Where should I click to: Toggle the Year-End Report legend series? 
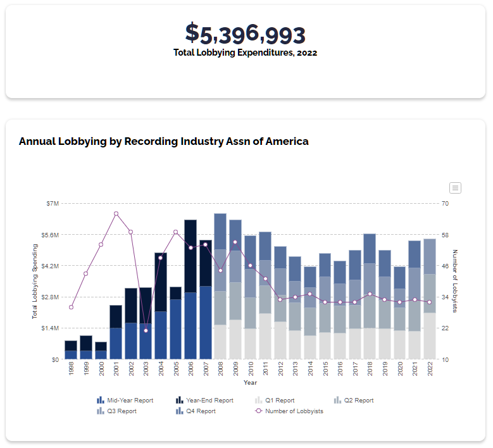coord(204,400)
